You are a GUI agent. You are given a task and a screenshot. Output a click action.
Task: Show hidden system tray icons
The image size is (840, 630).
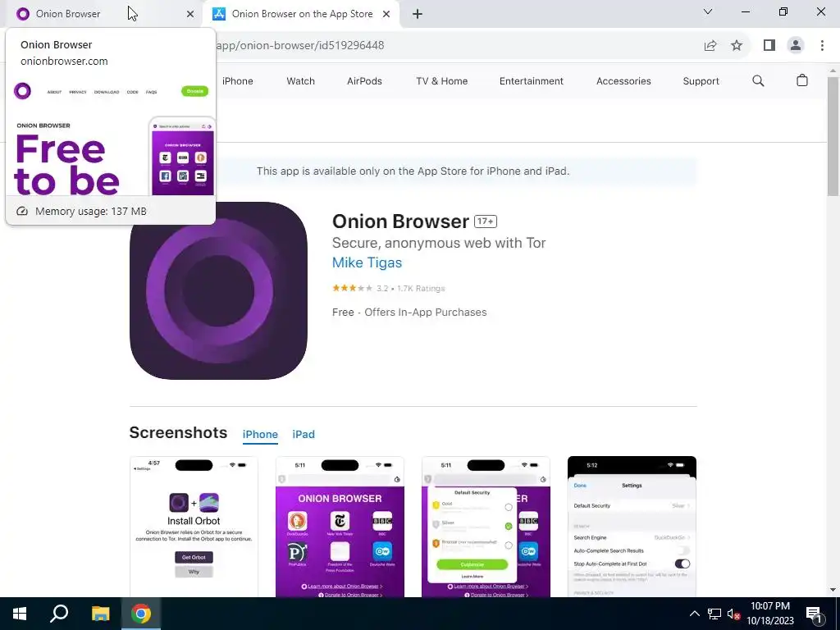click(694, 614)
